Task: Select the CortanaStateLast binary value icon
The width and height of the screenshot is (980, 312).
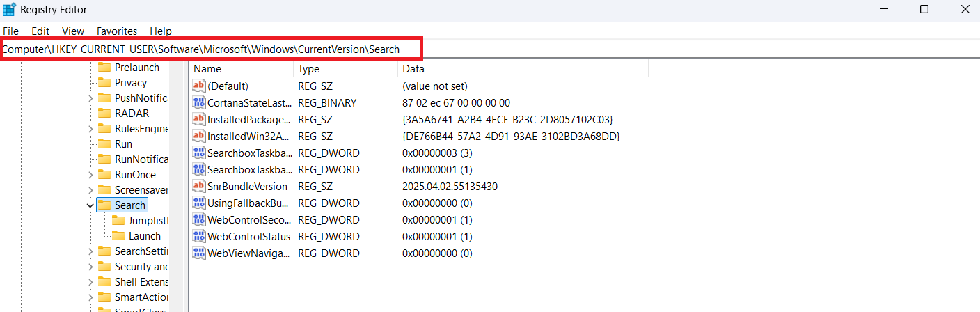Action: pyautogui.click(x=200, y=102)
